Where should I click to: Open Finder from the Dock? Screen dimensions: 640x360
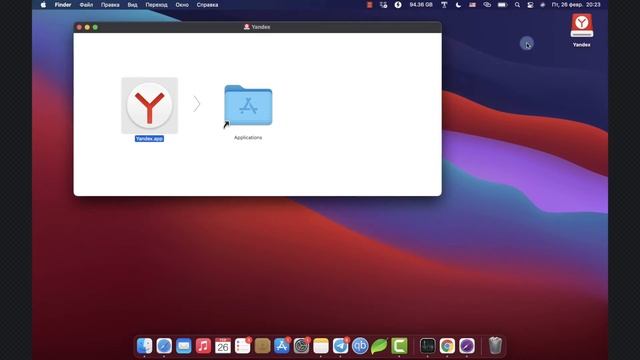tap(144, 346)
